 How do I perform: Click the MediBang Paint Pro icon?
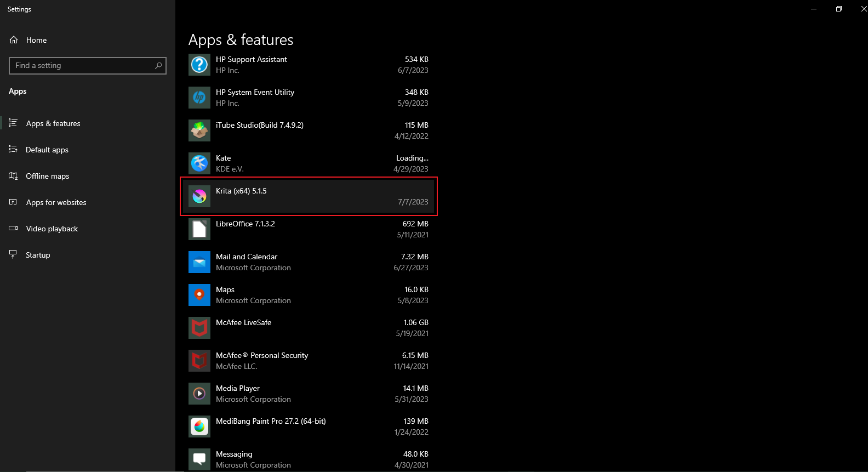click(199, 426)
